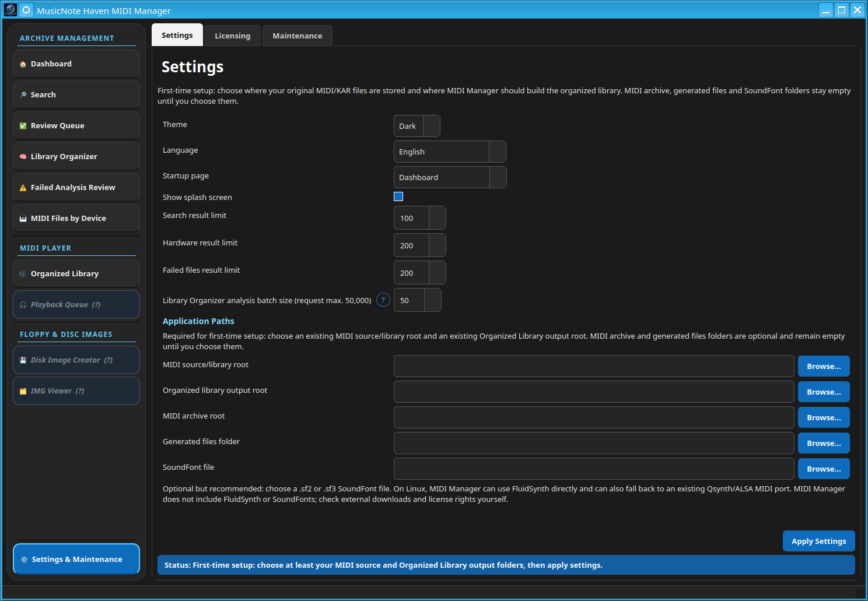Image resolution: width=868 pixels, height=601 pixels.
Task: Click the Failed files result limit spinner arrows
Action: [x=437, y=273]
